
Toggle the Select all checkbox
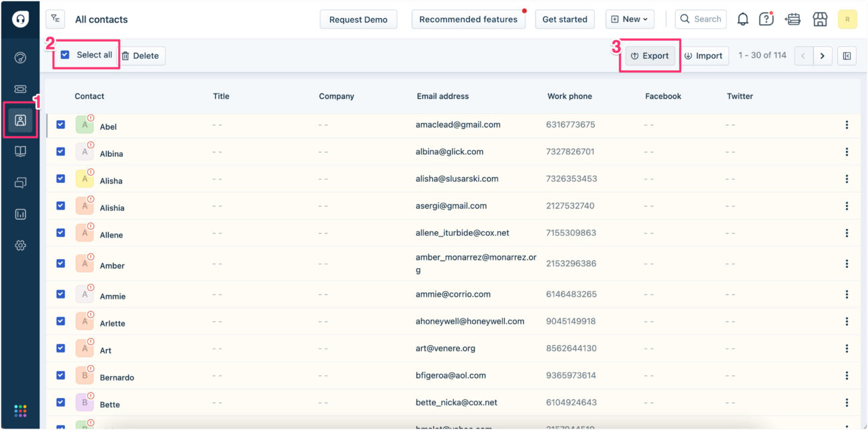tap(65, 55)
